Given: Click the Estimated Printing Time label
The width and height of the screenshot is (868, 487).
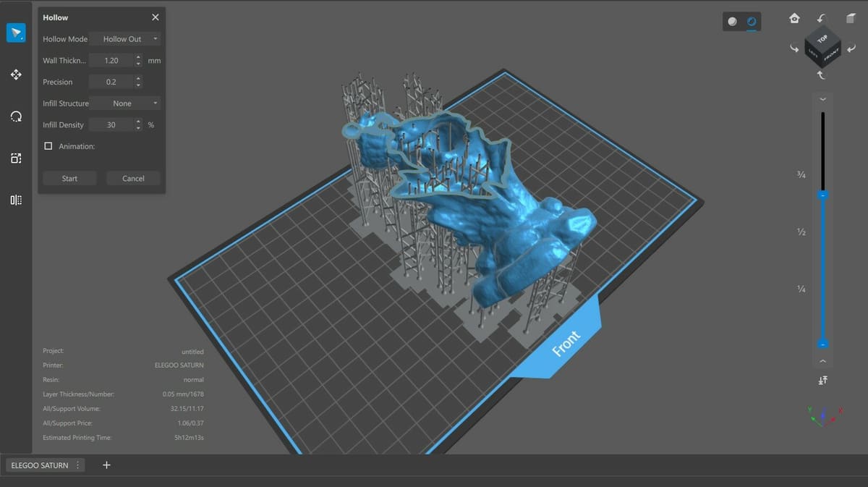Looking at the screenshot, I should point(77,438).
